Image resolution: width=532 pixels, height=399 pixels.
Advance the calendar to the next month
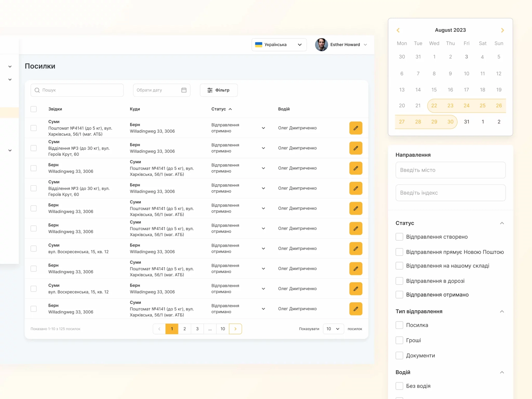click(x=502, y=30)
